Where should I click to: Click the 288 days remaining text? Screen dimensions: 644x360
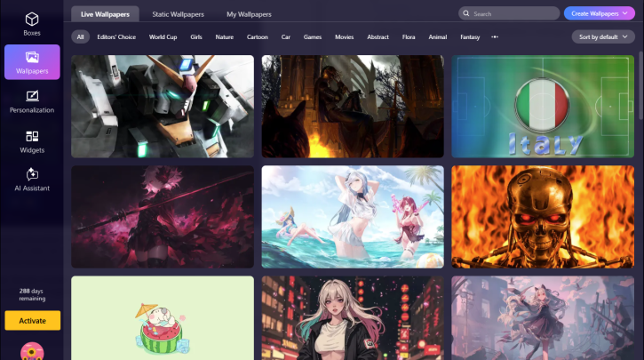pyautogui.click(x=32, y=294)
